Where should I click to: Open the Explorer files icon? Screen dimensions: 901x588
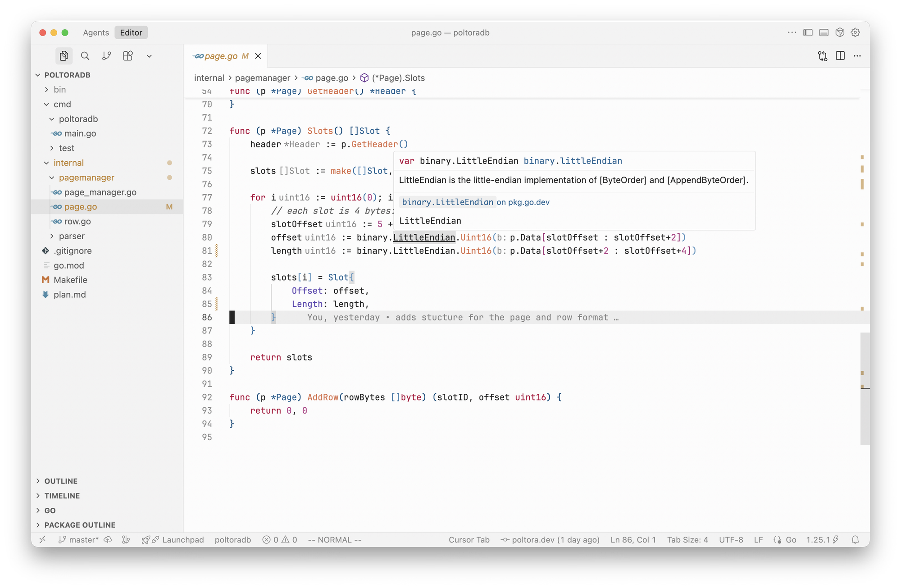[x=64, y=56]
